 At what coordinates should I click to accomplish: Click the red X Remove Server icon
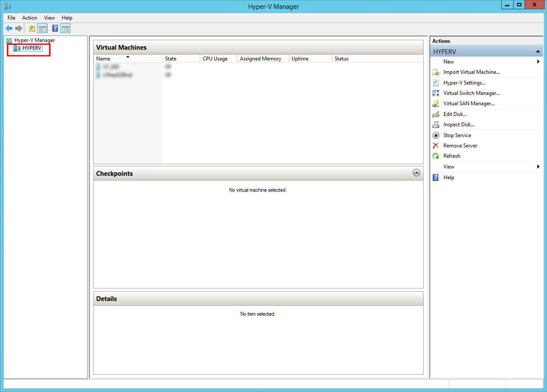435,145
